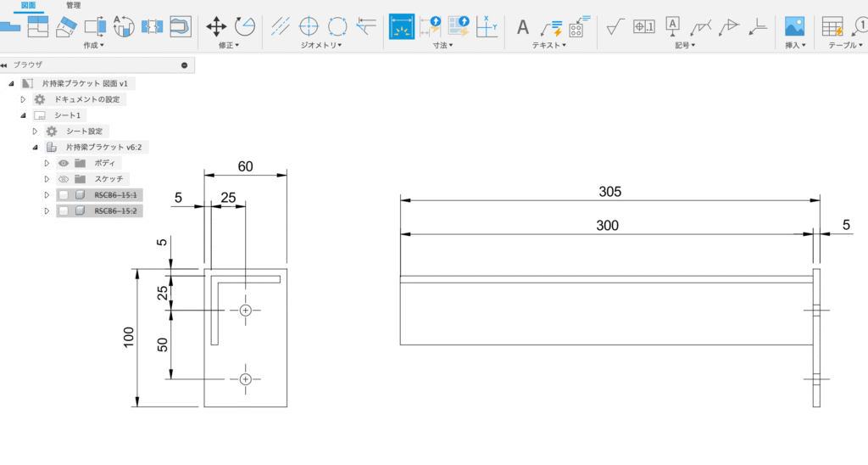Switch to the 管理 tab
This screenshot has height=465, width=868.
point(74,5)
